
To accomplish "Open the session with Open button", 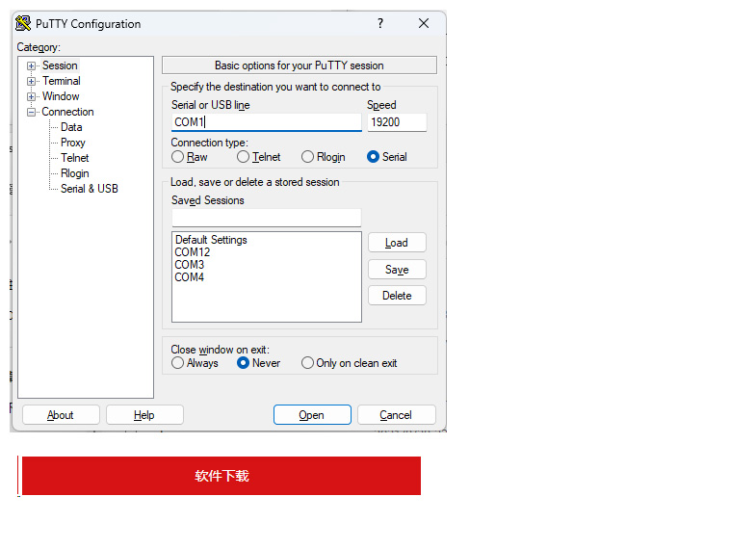I will tap(312, 415).
